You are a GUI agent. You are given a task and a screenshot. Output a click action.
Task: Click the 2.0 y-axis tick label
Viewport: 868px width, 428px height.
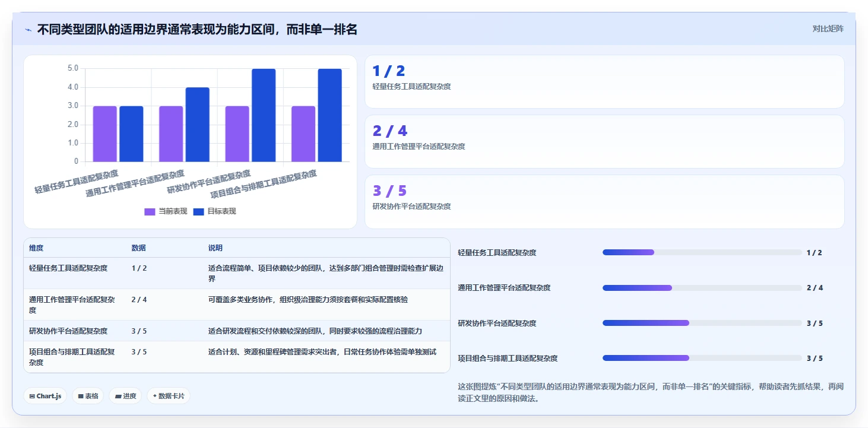point(72,125)
